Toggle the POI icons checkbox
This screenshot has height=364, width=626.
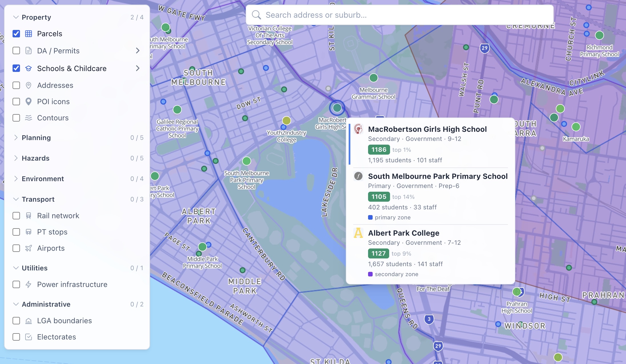(x=16, y=102)
